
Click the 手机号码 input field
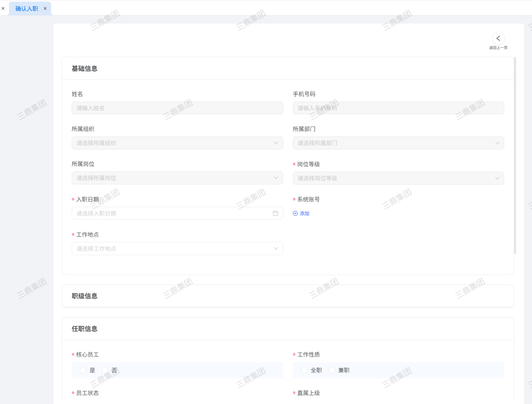coord(398,108)
